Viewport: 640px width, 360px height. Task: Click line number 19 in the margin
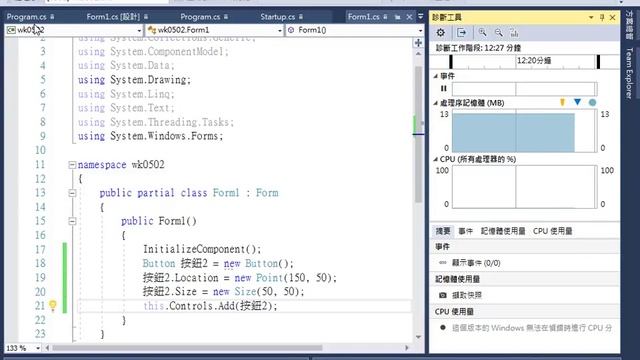pyautogui.click(x=40, y=278)
